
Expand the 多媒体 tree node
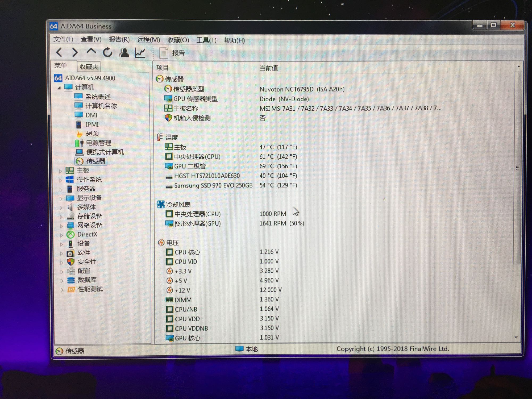point(61,208)
